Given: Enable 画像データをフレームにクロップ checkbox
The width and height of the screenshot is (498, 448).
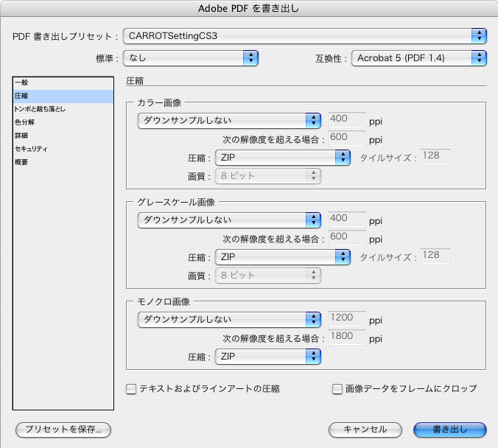Looking at the screenshot, I should click(337, 389).
